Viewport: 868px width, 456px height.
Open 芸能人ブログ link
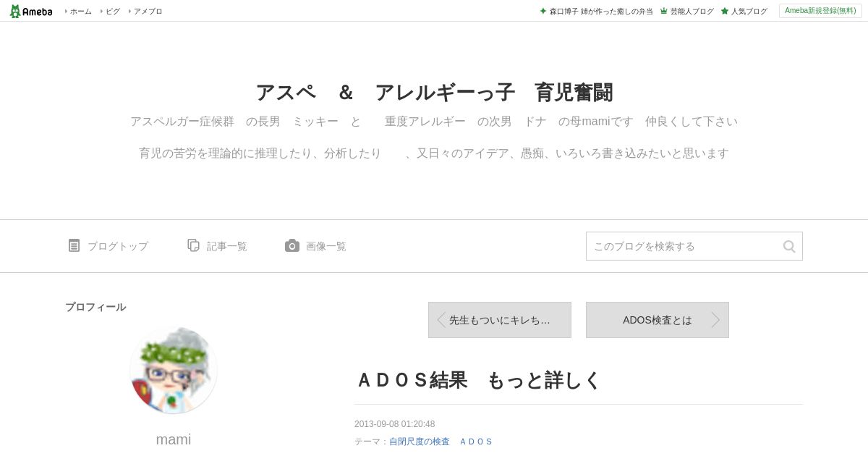(692, 12)
